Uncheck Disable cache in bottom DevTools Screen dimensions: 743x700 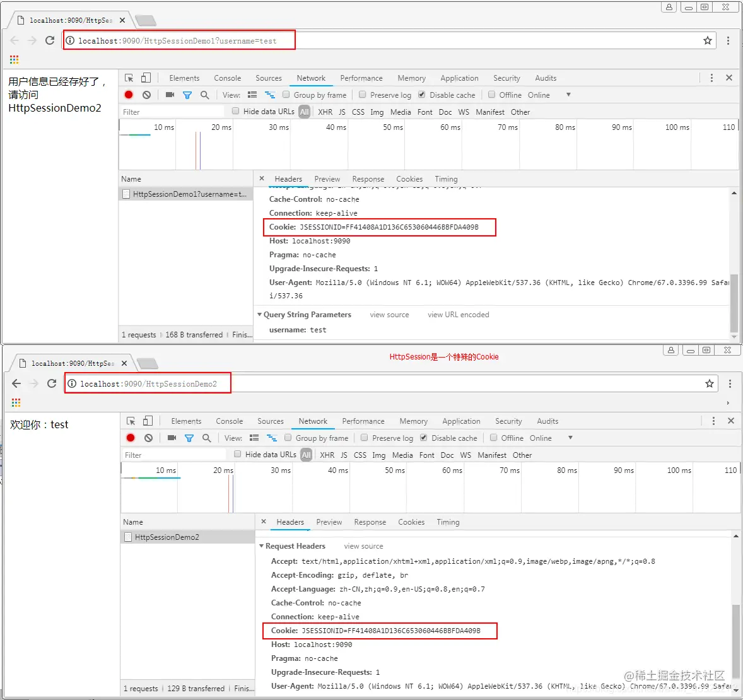click(x=424, y=438)
